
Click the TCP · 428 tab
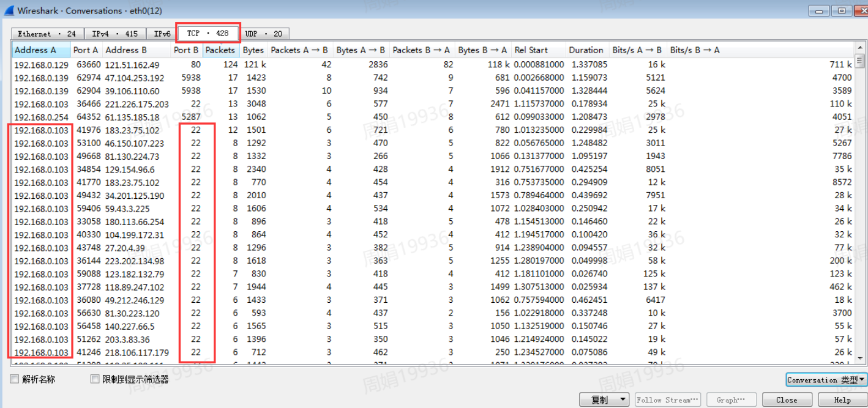208,33
